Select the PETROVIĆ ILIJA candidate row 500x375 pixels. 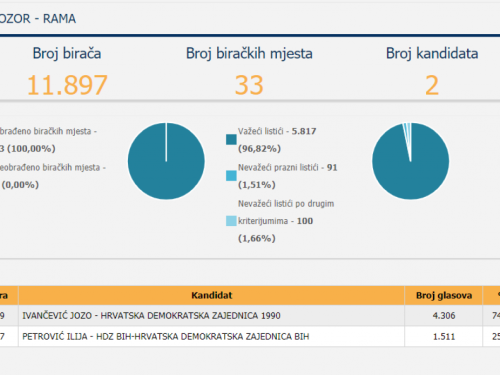click(x=250, y=336)
